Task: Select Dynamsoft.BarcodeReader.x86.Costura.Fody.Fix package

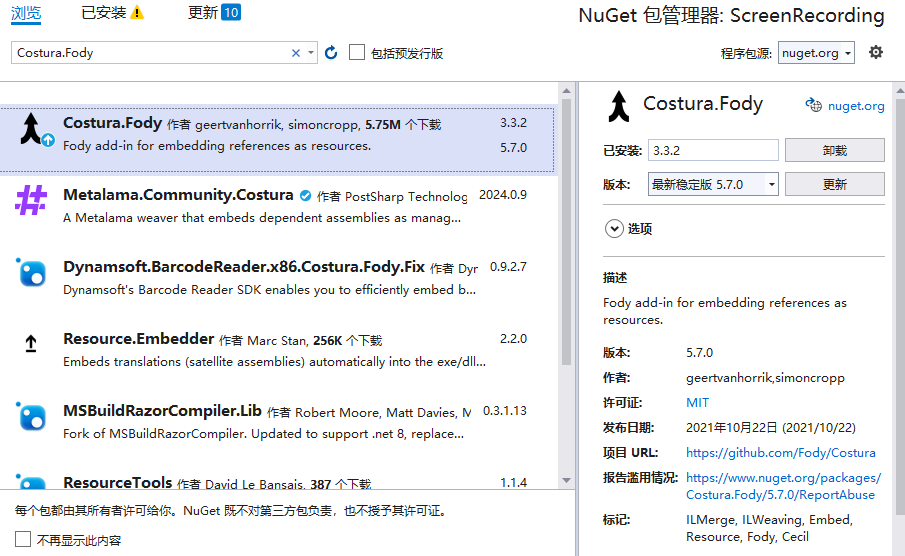Action: pyautogui.click(x=244, y=267)
